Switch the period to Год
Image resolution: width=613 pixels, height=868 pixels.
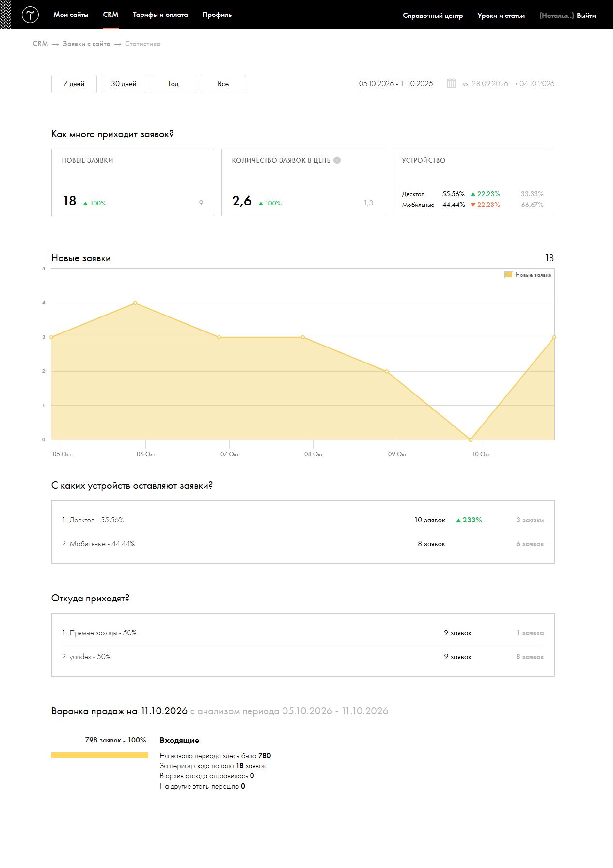[x=173, y=84]
